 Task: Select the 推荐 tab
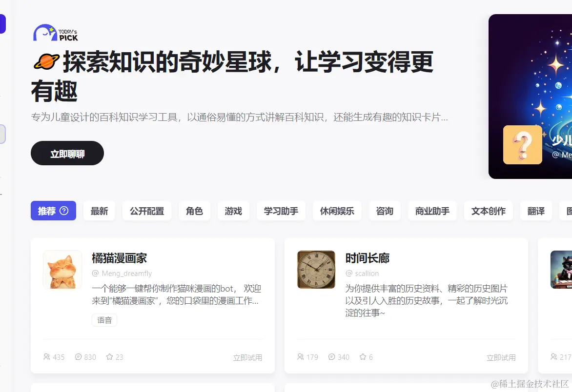[53, 211]
